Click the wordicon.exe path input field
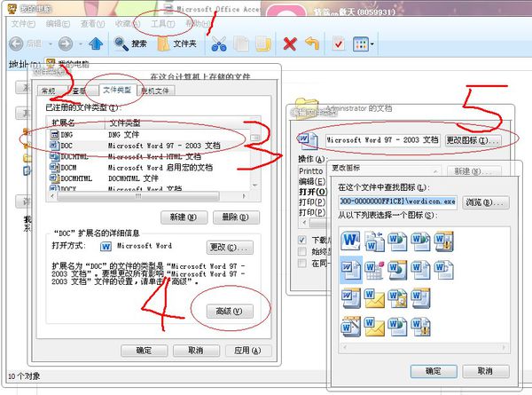Viewport: 532px width, 395px height. pos(397,201)
